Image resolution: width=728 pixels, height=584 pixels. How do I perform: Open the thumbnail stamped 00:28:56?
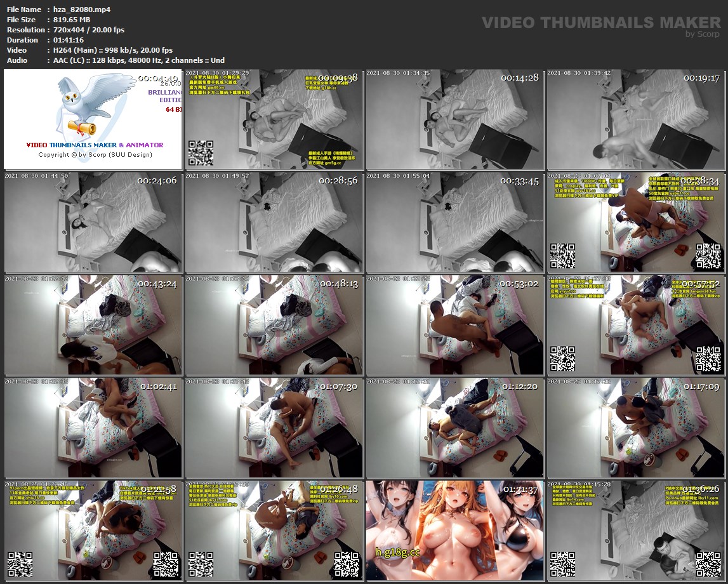pos(274,222)
